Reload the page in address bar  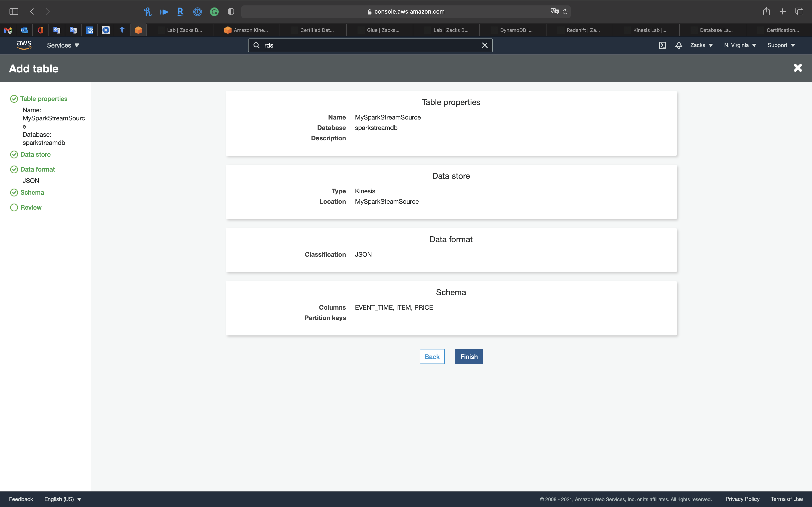[565, 11]
